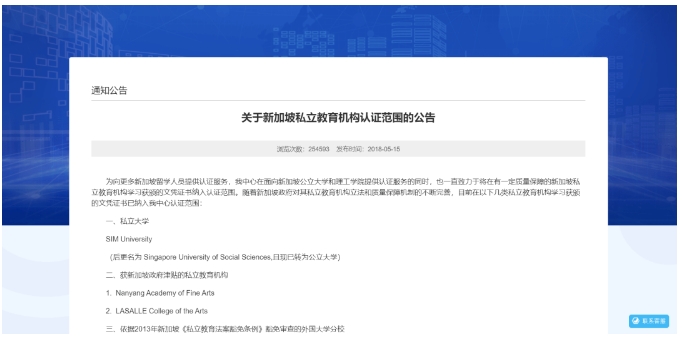The width and height of the screenshot is (682, 364).
Task: Click the opening paragraph starting 为向更多新加坡留学人员
Action: 336,192
